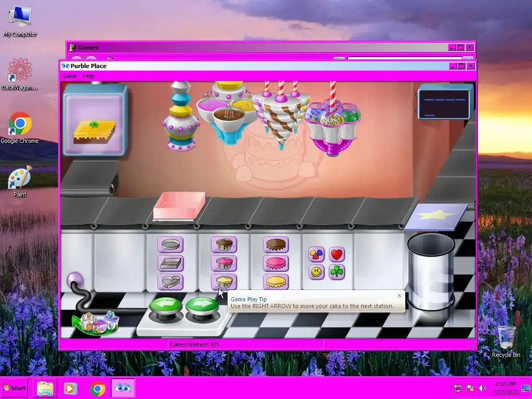The image size is (532, 399).
Task: Select Purble Place taskbar button
Action: [123, 388]
